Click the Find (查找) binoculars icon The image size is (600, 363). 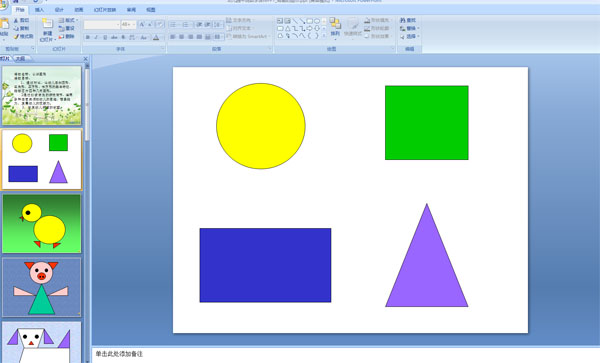403,20
